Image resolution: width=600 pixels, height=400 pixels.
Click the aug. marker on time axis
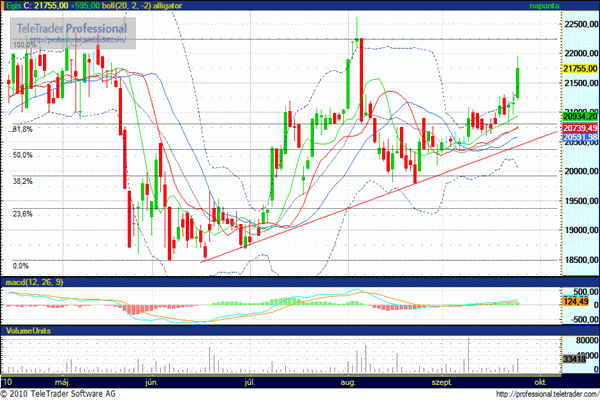[347, 382]
